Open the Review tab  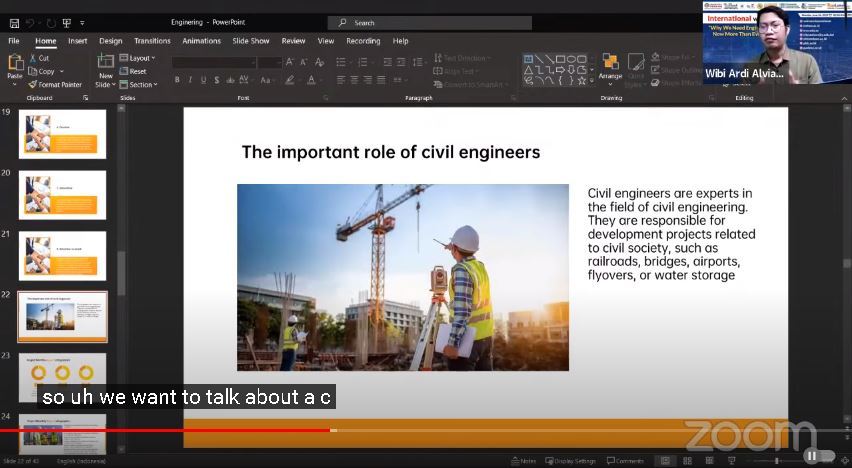tap(293, 41)
